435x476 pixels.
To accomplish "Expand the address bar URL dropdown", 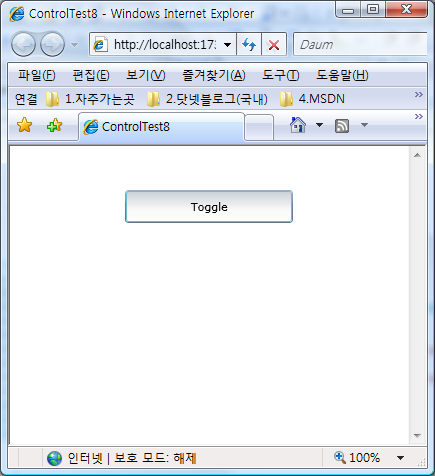I will (228, 44).
